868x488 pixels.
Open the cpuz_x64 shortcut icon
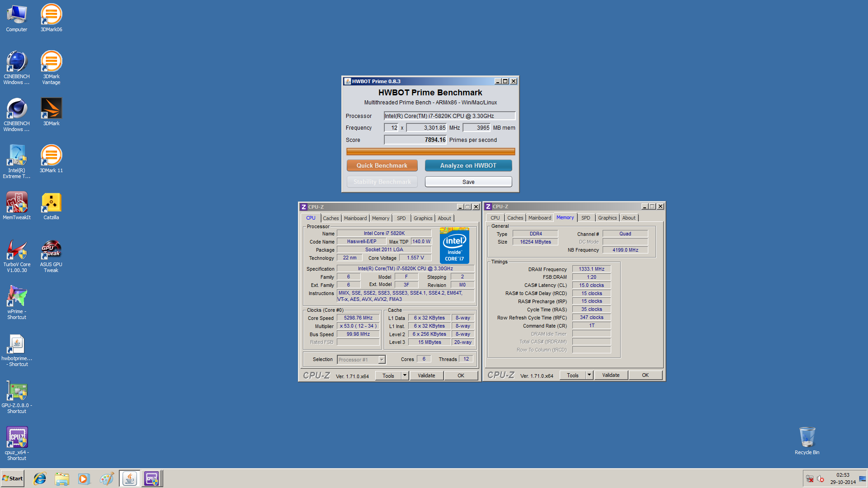click(17, 444)
